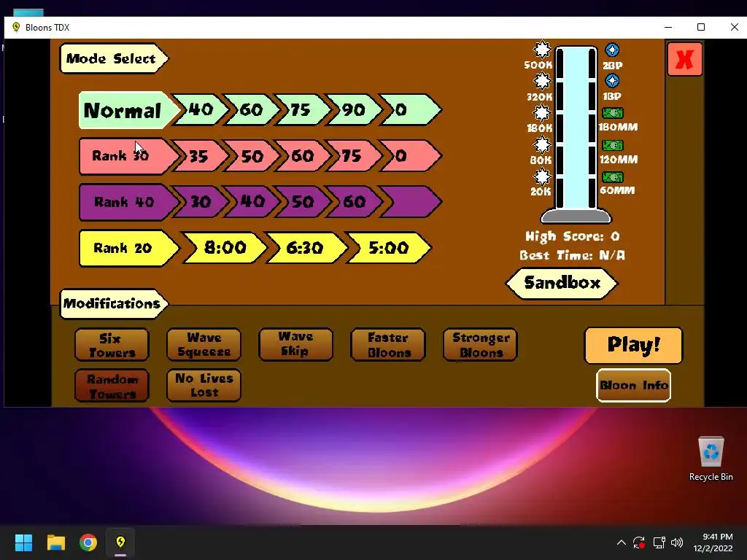Click the 500K score star icon
747x560 pixels.
[x=542, y=49]
